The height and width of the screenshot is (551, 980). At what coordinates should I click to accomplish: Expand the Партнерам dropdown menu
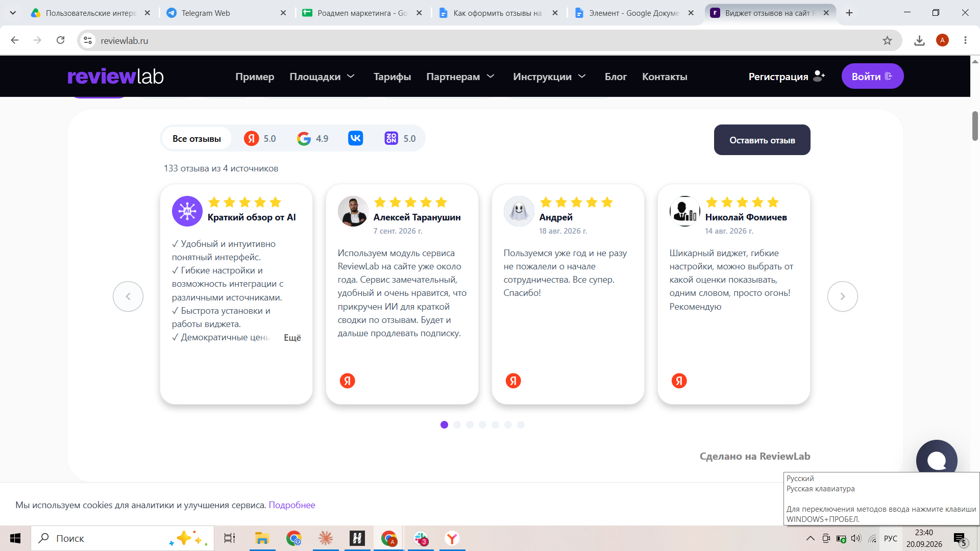point(460,77)
